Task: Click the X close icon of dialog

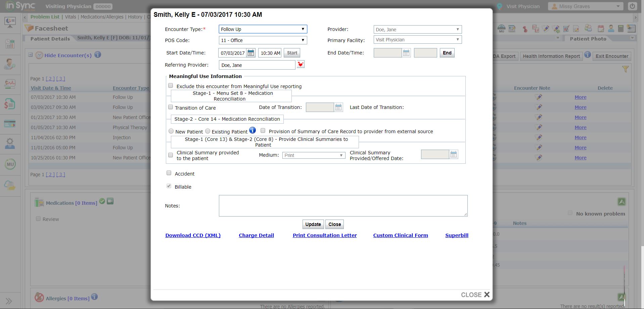Action: [487, 295]
